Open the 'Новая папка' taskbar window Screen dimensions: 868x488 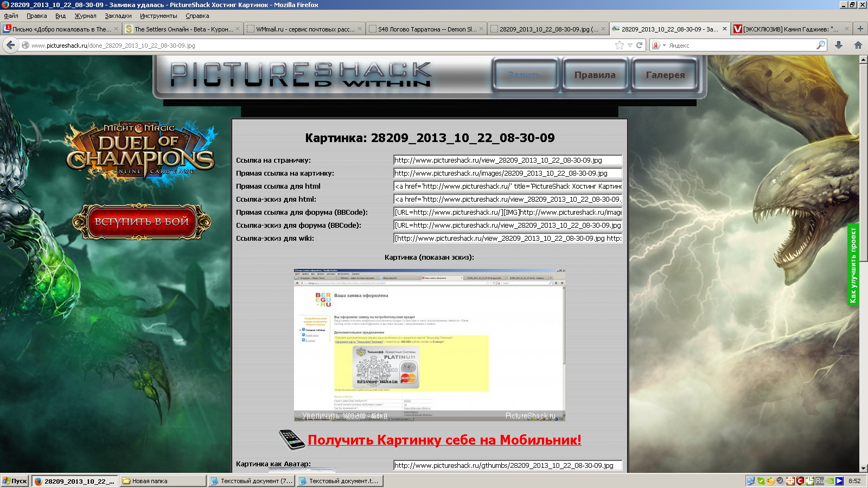163,481
